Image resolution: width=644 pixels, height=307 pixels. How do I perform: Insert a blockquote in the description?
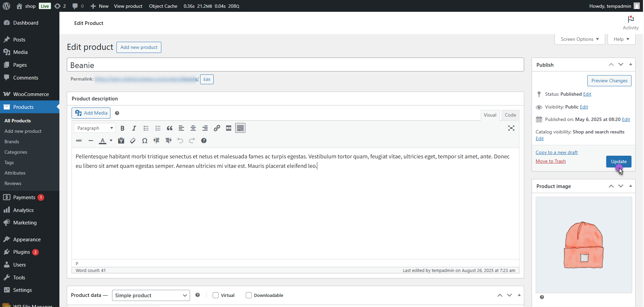tap(169, 128)
